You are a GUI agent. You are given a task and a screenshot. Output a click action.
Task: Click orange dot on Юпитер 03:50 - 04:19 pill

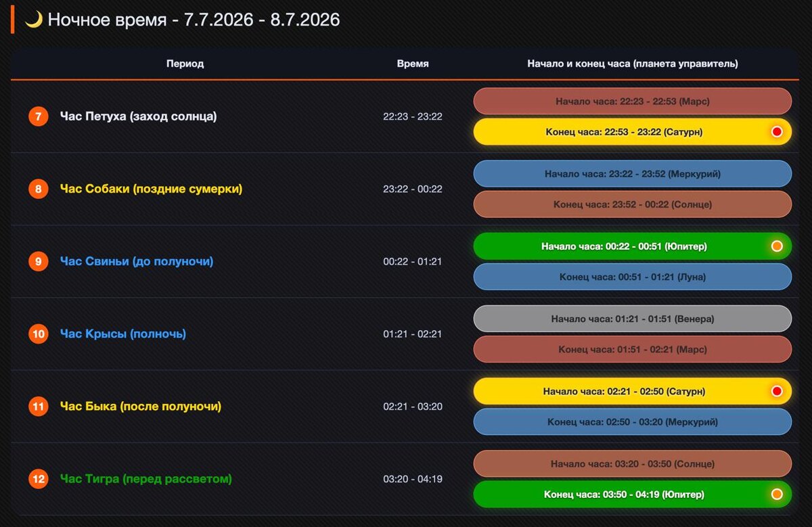pos(777,495)
